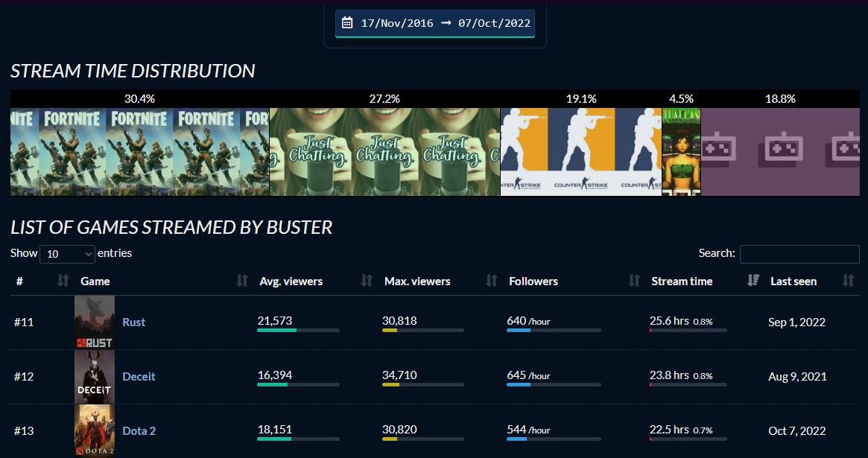Click the 19.1% Counter-Strike percentage label
Image resolution: width=868 pixels, height=458 pixels.
point(581,99)
